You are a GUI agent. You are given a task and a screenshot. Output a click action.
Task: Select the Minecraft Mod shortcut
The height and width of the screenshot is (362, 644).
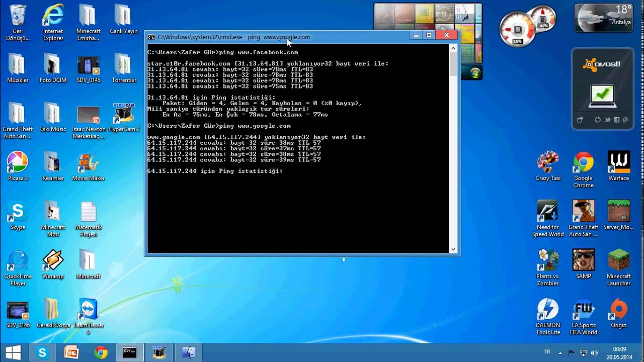pyautogui.click(x=53, y=219)
